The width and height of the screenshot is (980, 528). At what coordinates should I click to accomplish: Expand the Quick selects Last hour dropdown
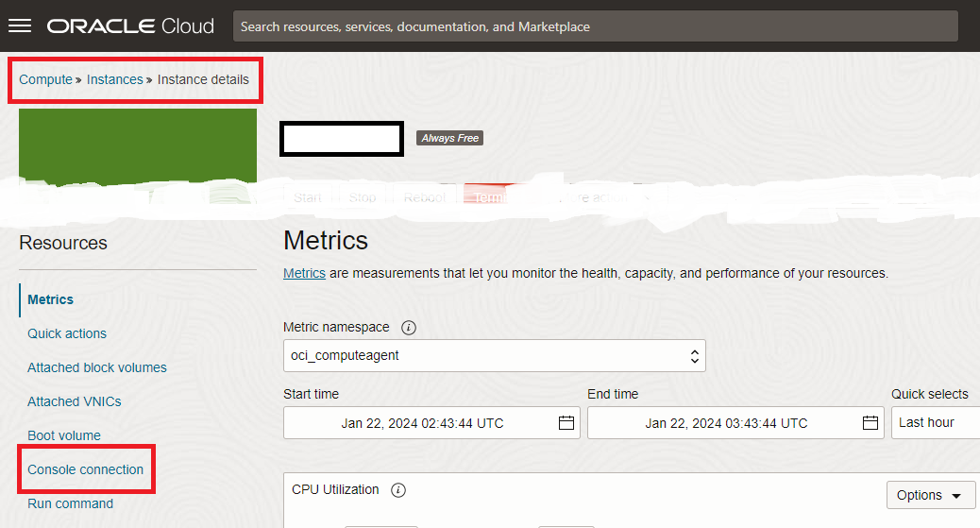pos(935,422)
